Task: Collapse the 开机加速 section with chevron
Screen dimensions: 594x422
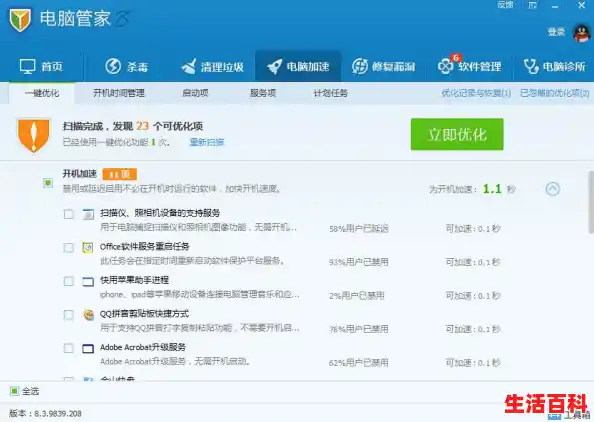Action: pos(552,189)
